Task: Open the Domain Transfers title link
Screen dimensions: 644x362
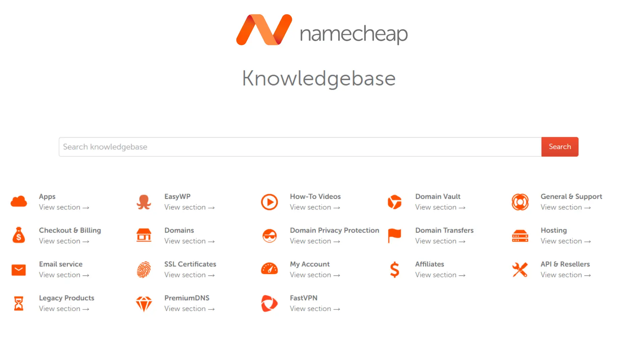Action: click(444, 230)
